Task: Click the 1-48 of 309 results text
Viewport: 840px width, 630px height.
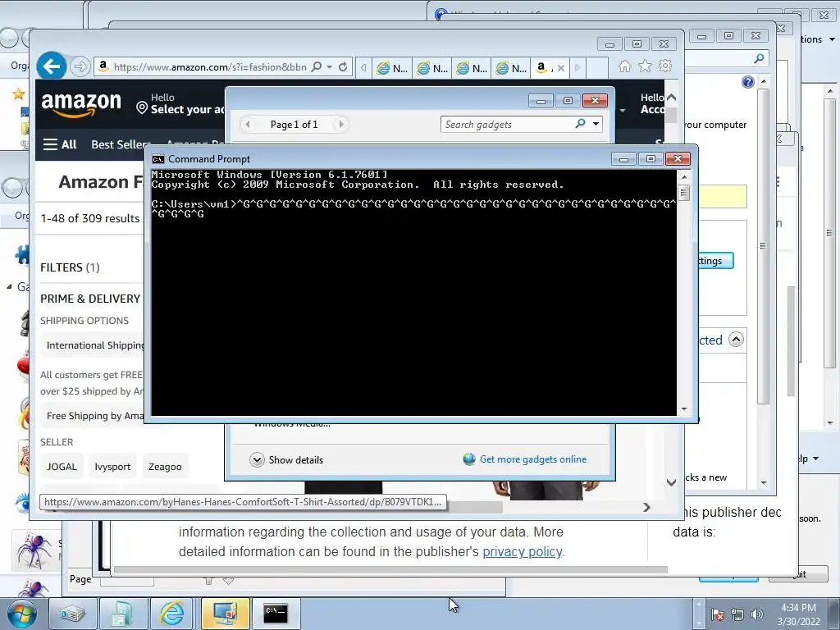Action: pyautogui.click(x=90, y=218)
